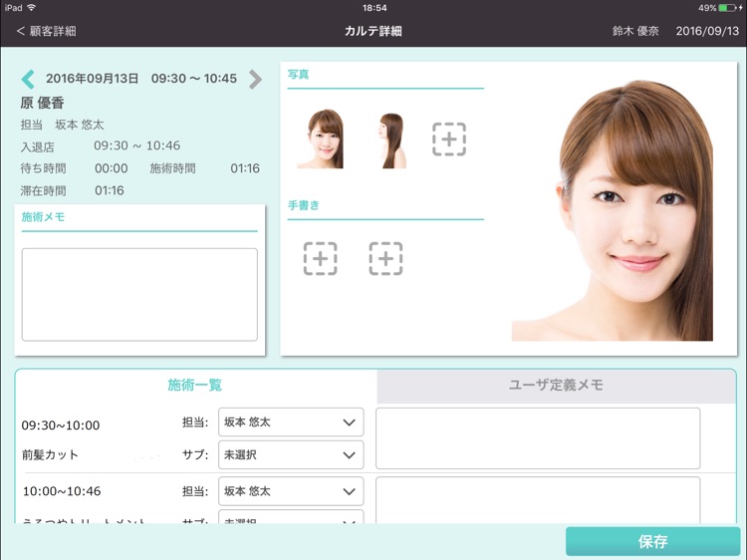Tap the 18:54 clock in status bar
Screen dimensions: 747x560
(x=374, y=8)
